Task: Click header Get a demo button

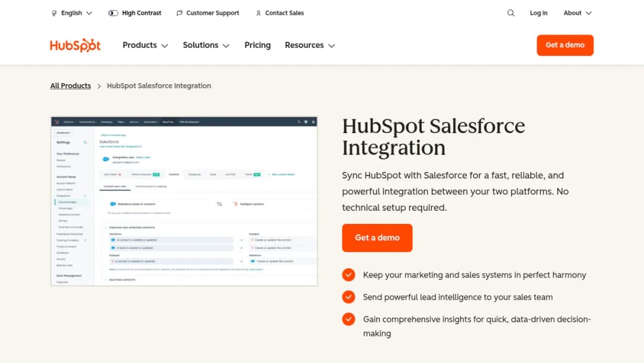Action: pos(565,45)
